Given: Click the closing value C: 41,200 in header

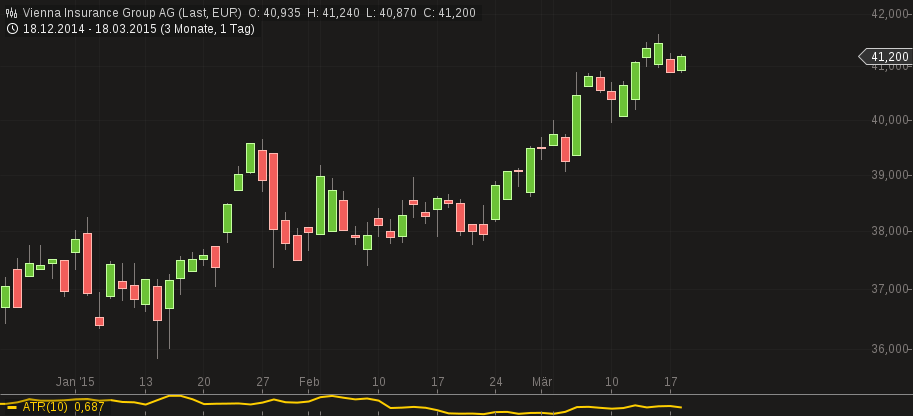Looking at the screenshot, I should point(449,13).
